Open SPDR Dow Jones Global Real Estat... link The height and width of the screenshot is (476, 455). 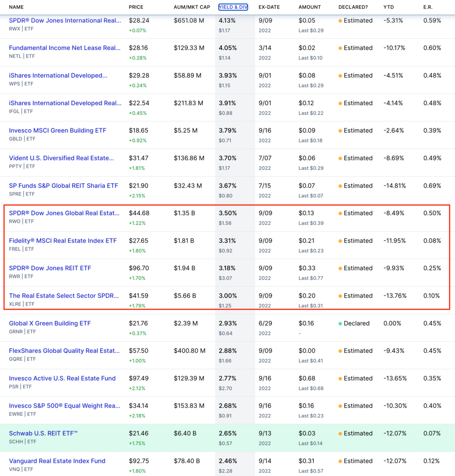click(x=64, y=213)
